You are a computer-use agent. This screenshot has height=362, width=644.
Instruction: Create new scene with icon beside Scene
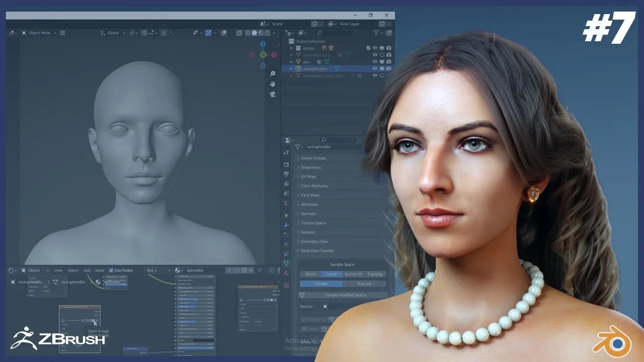[x=314, y=24]
